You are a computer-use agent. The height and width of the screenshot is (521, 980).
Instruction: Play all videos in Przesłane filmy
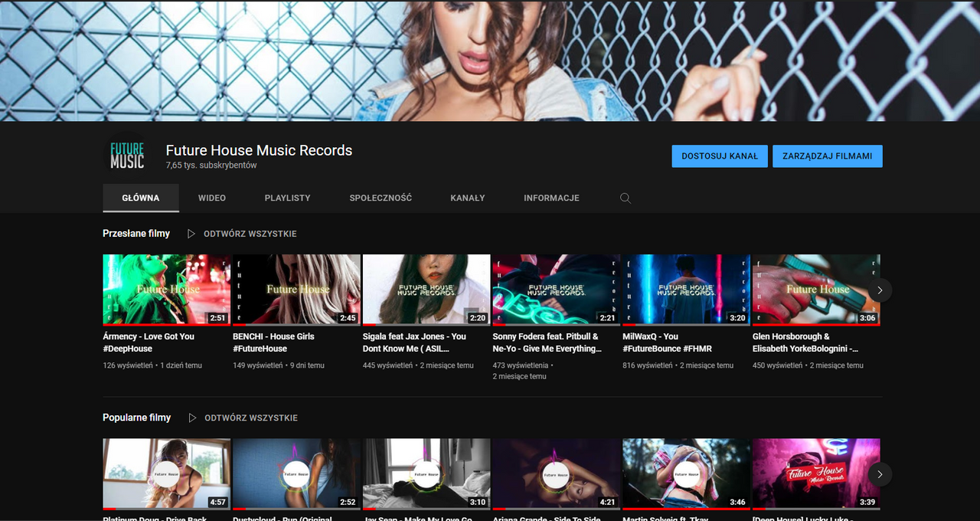242,234
